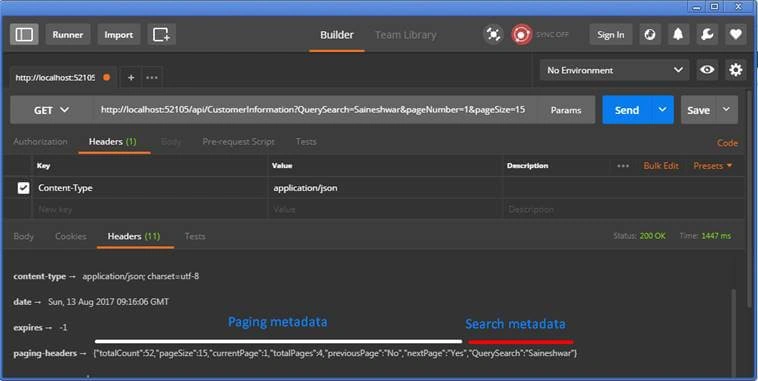This screenshot has height=381, width=758.
Task: Open manage environments gear
Action: coord(735,70)
